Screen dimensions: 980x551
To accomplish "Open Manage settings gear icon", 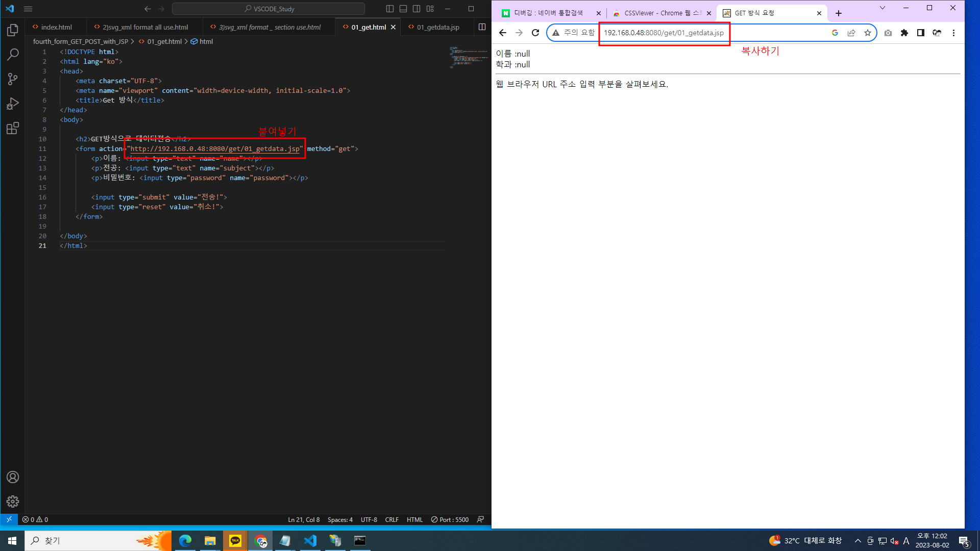I will click(x=13, y=502).
